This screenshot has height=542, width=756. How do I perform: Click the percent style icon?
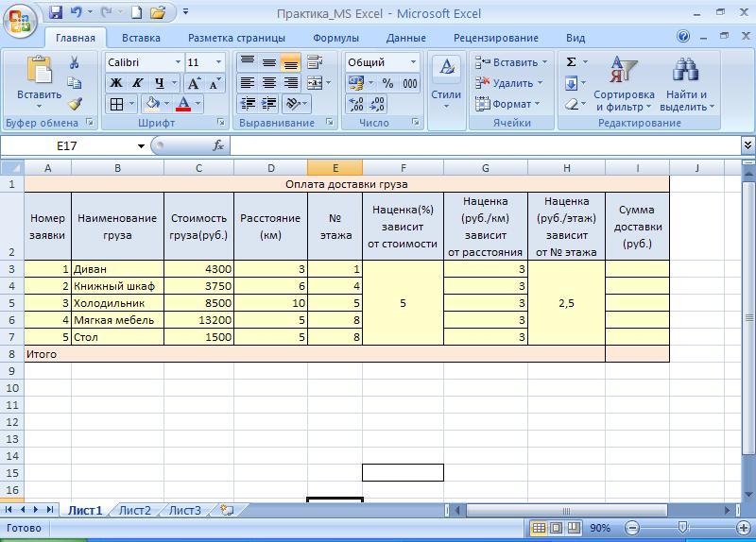387,83
